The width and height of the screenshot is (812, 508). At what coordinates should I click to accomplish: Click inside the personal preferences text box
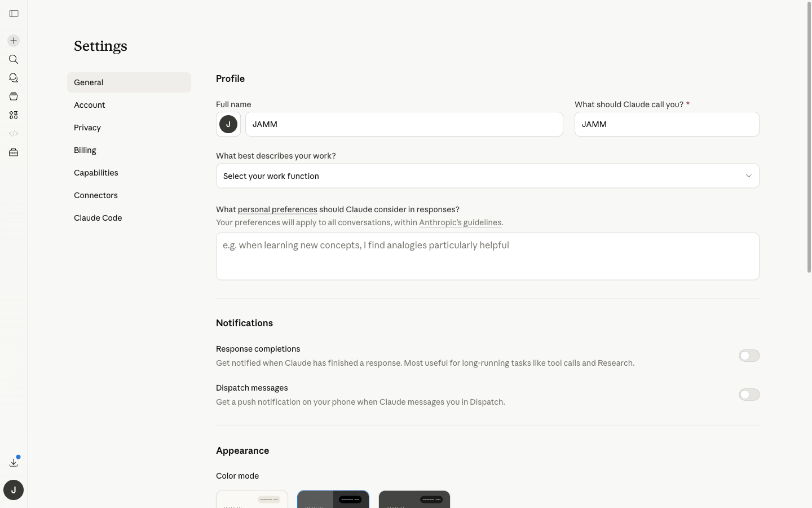coord(487,256)
